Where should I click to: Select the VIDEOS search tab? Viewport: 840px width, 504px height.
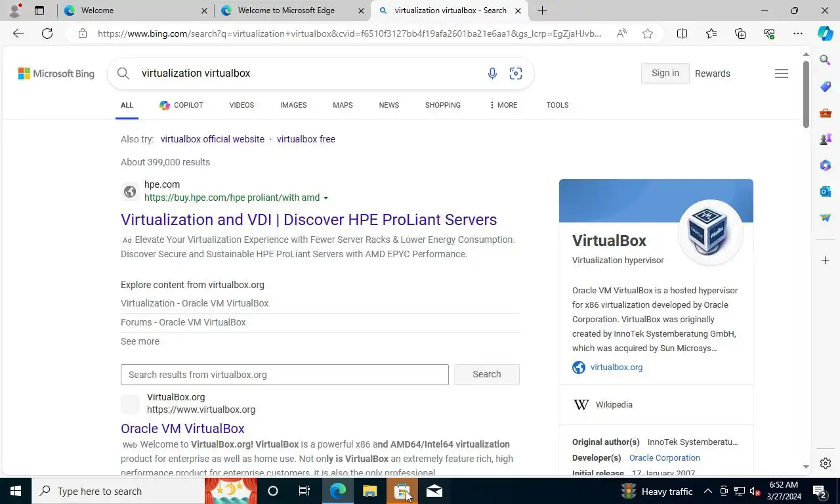(x=241, y=105)
